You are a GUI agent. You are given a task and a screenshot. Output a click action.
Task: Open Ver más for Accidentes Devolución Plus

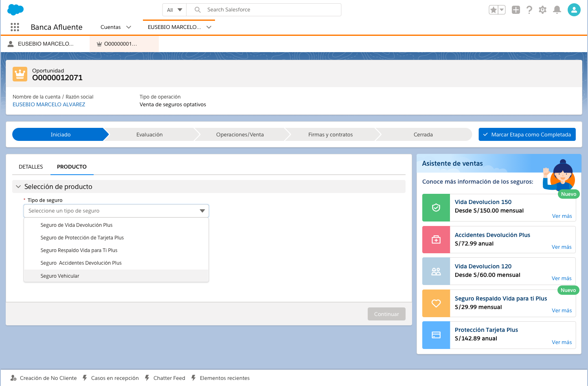pyautogui.click(x=562, y=247)
